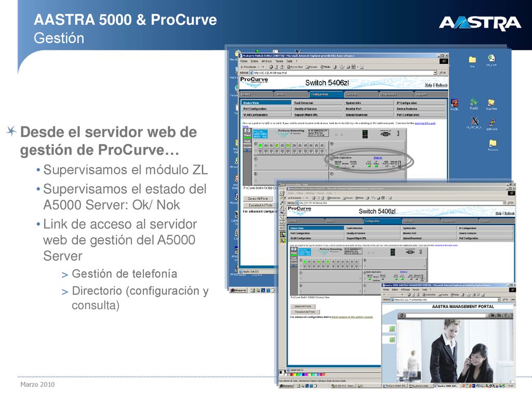The width and height of the screenshot is (532, 399).
Task: Select Support tab in back ProCurve window
Action: tap(431, 95)
